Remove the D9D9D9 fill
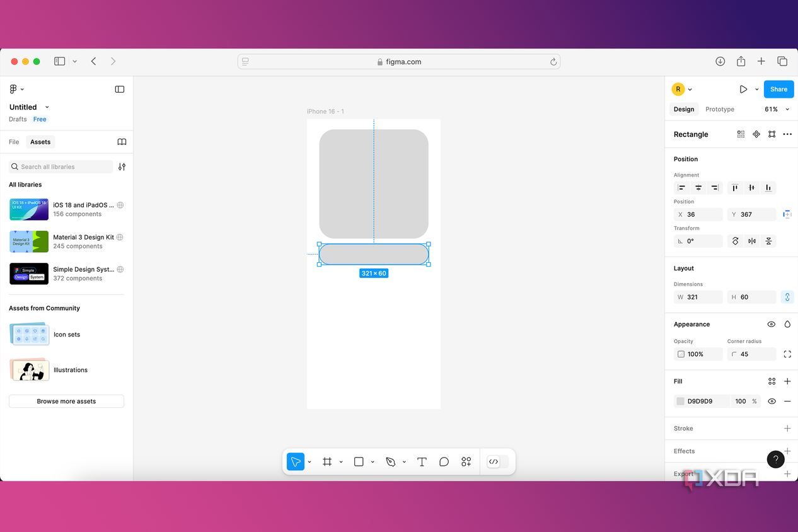The width and height of the screenshot is (798, 532). (x=787, y=401)
